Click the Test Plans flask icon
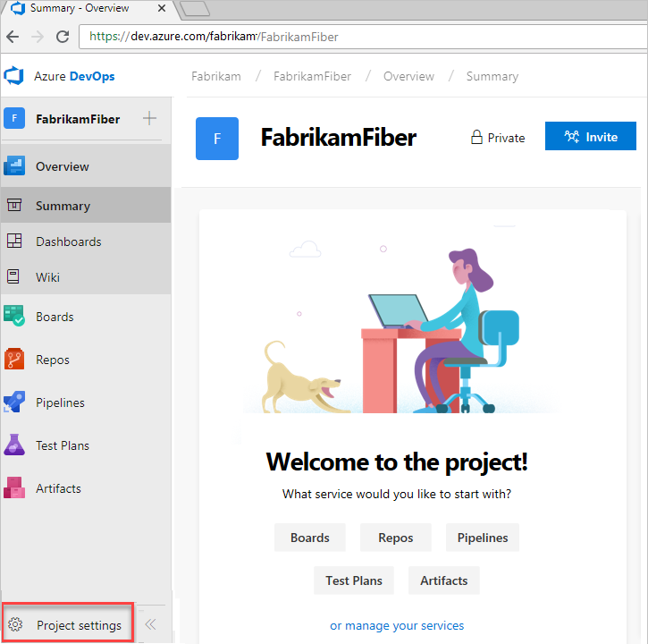 click(14, 445)
